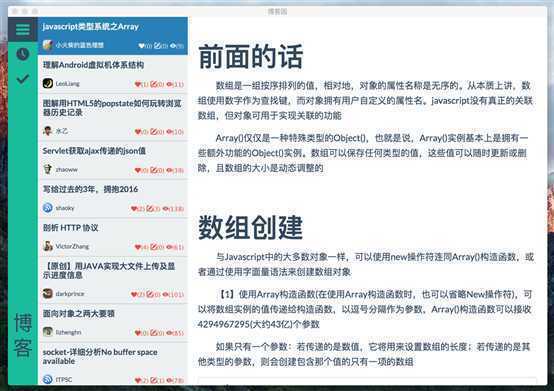Click author name darkprince
Image resolution: width=554 pixels, height=391 pixels.
[x=70, y=294]
